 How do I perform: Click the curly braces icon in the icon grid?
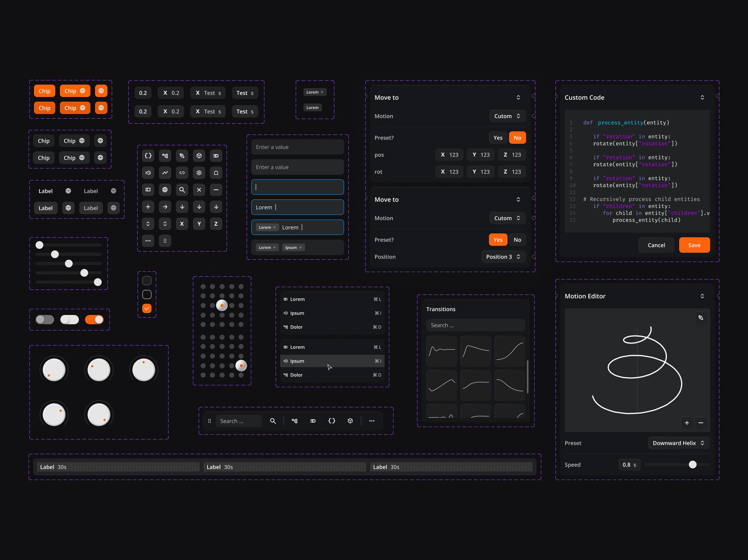[148, 156]
